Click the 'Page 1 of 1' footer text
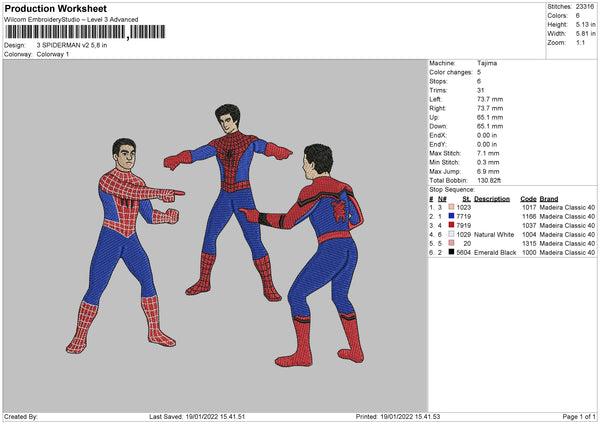Screen dimensions: 600x424 (579, 417)
